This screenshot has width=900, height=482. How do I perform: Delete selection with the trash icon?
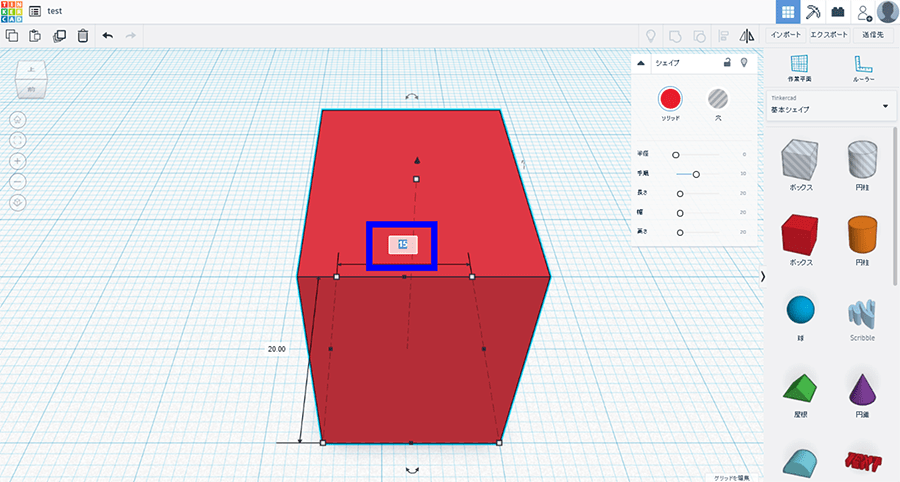click(83, 36)
